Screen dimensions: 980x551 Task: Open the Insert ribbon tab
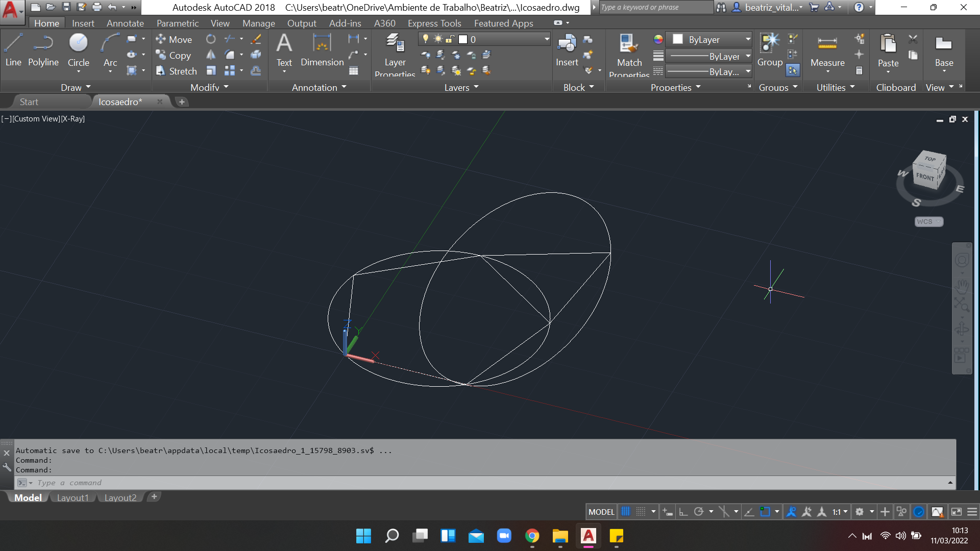pos(83,23)
